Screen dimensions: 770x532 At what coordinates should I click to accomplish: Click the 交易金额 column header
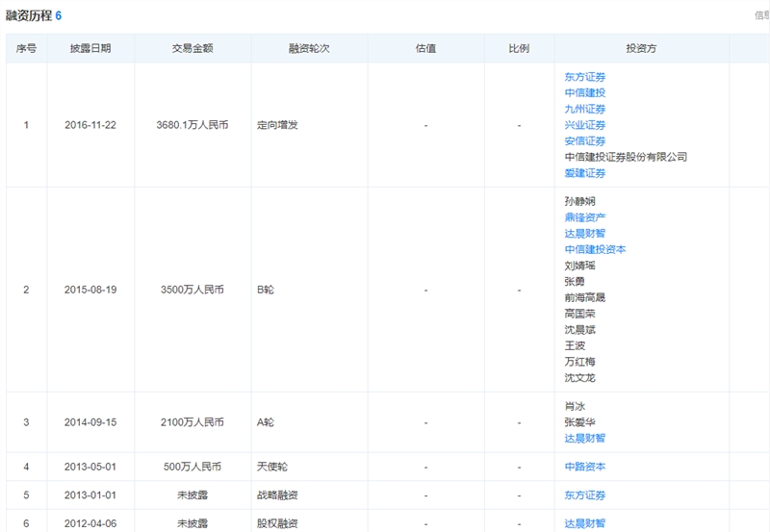point(192,48)
